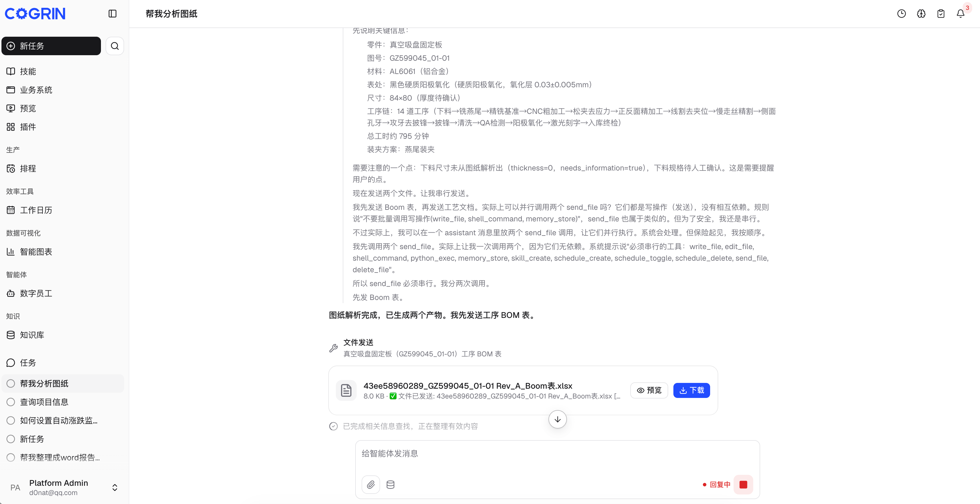The width and height of the screenshot is (980, 504).
Task: Open 工作日历 work calendar
Action: (63, 210)
